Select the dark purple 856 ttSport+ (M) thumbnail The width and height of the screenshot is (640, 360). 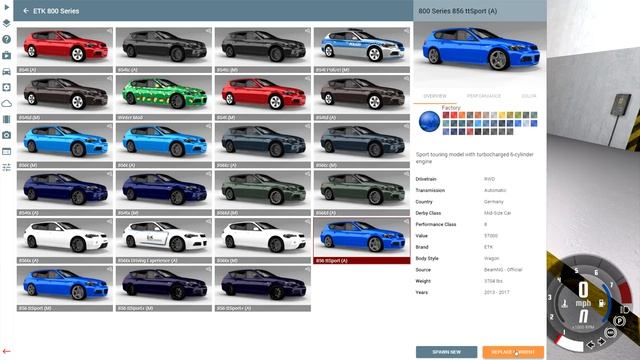[x=164, y=289]
